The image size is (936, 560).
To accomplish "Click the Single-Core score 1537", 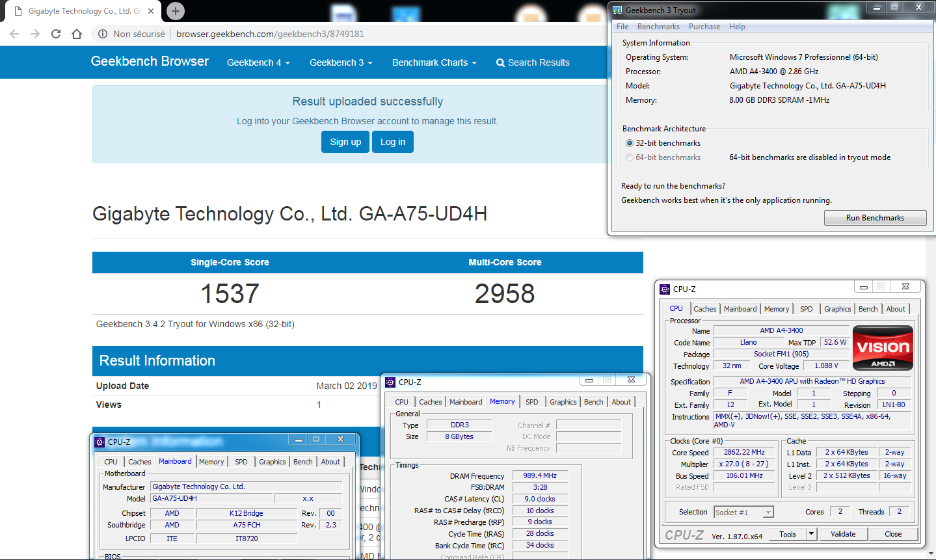I will 230,294.
